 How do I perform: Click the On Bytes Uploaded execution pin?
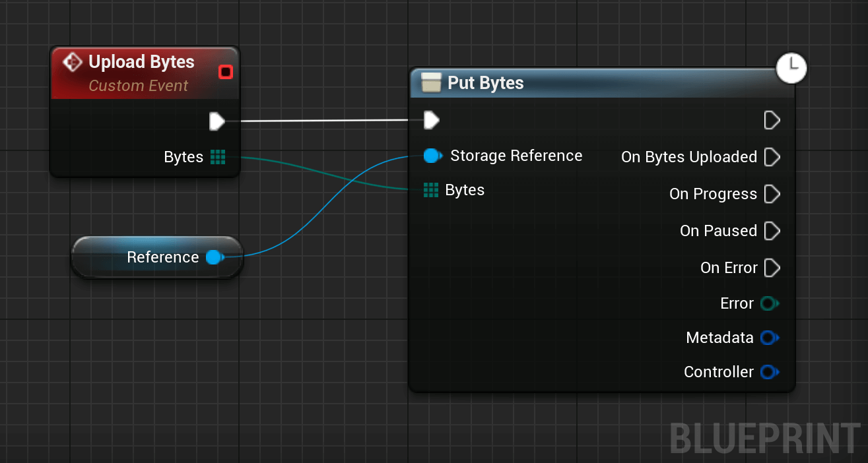pyautogui.click(x=772, y=157)
